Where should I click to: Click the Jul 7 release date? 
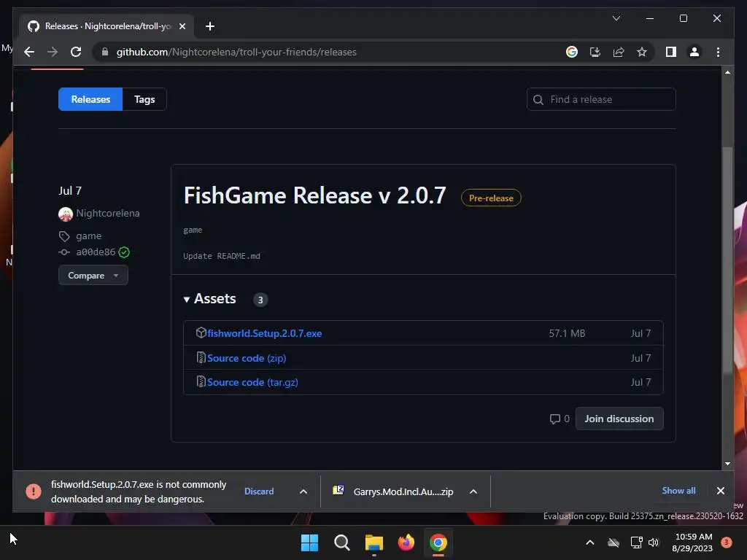(x=70, y=191)
